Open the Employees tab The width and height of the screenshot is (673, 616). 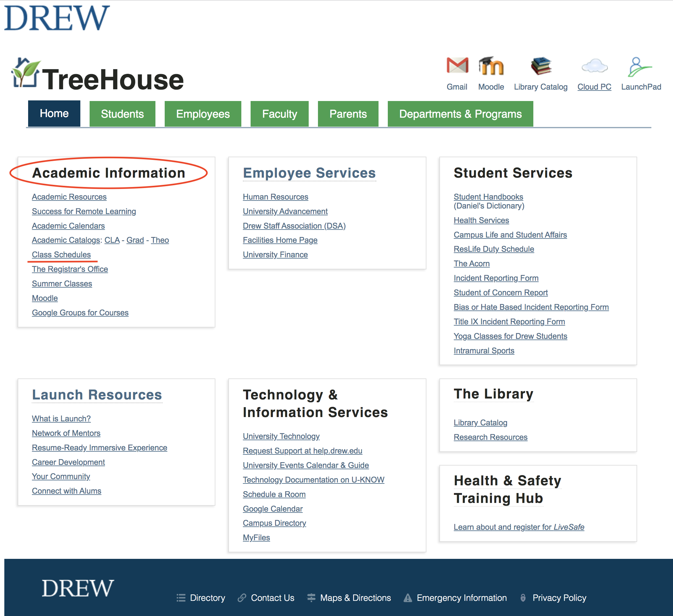coord(203,114)
